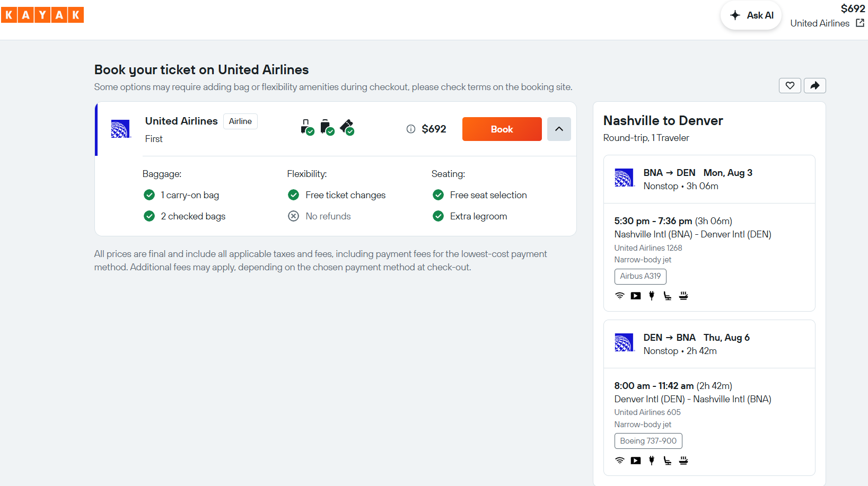868x486 pixels.
Task: Click the ticket changes included icon
Action: pyautogui.click(x=347, y=128)
